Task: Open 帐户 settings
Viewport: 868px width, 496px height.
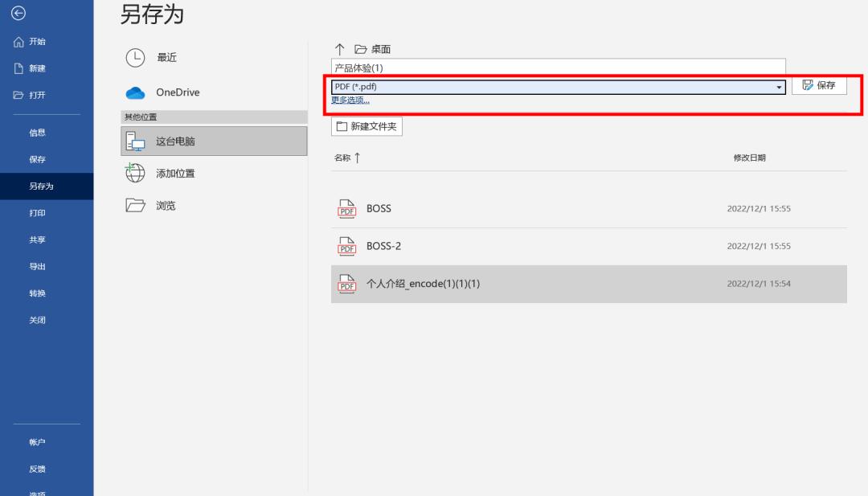Action: click(x=37, y=442)
